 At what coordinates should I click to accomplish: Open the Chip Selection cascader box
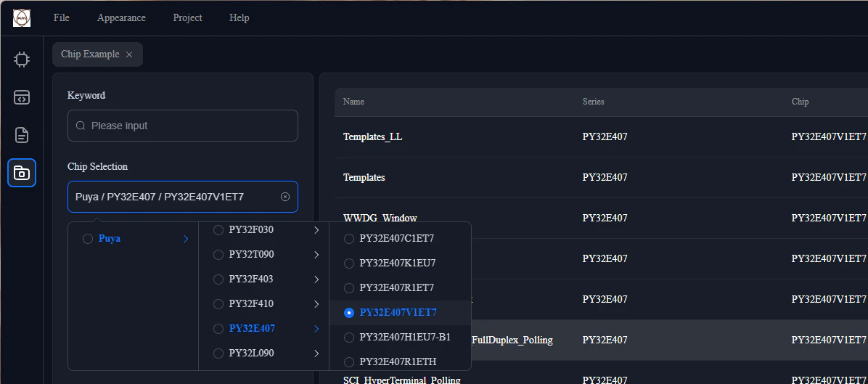pos(183,197)
